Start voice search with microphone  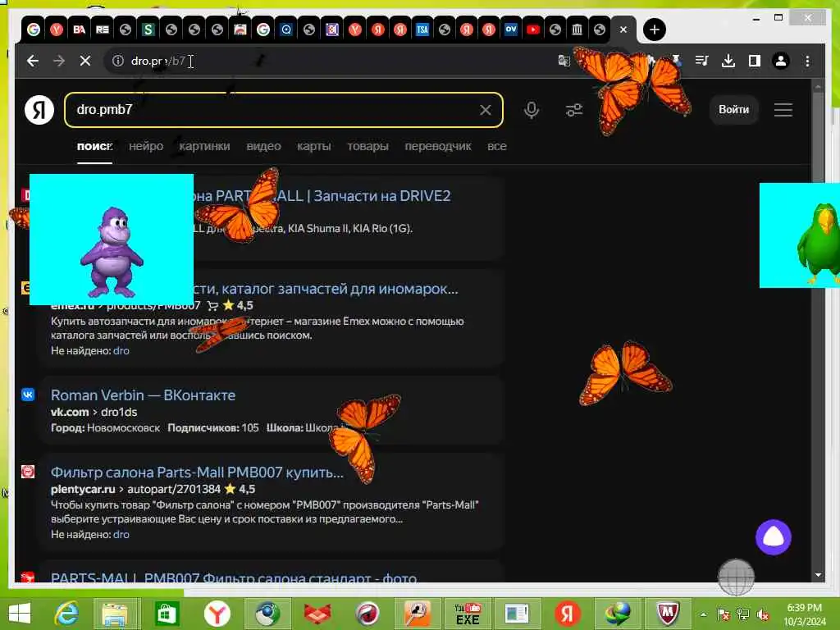click(x=532, y=110)
